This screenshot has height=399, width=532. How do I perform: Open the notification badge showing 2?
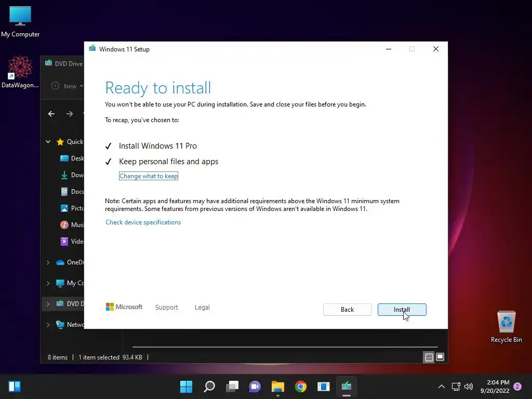(517, 387)
